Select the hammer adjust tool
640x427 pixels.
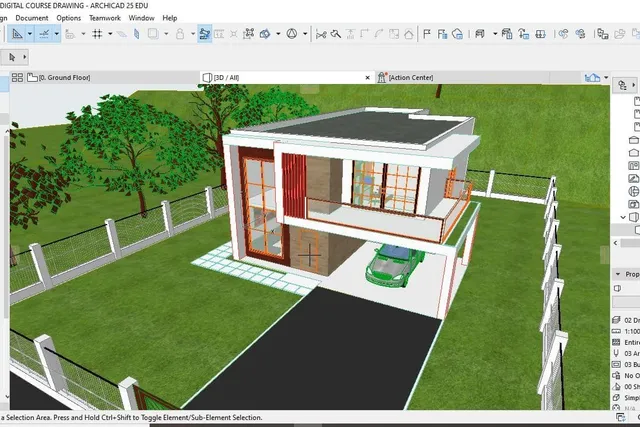point(336,34)
